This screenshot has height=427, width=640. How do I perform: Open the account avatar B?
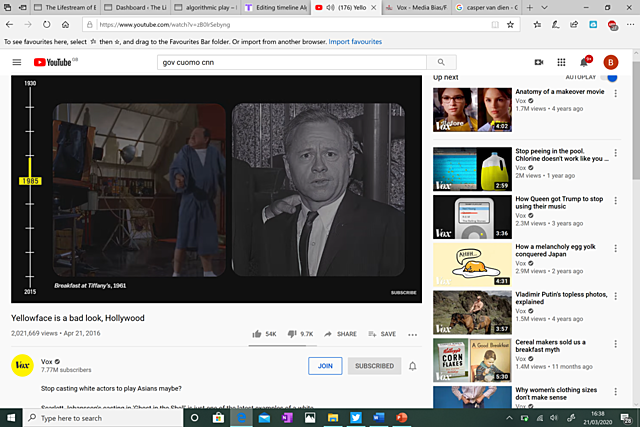611,62
